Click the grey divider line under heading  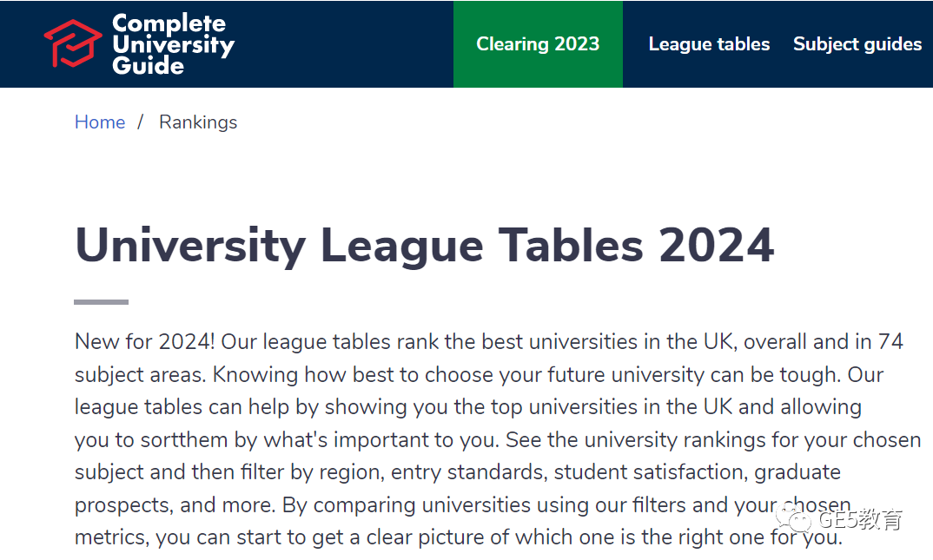101,302
